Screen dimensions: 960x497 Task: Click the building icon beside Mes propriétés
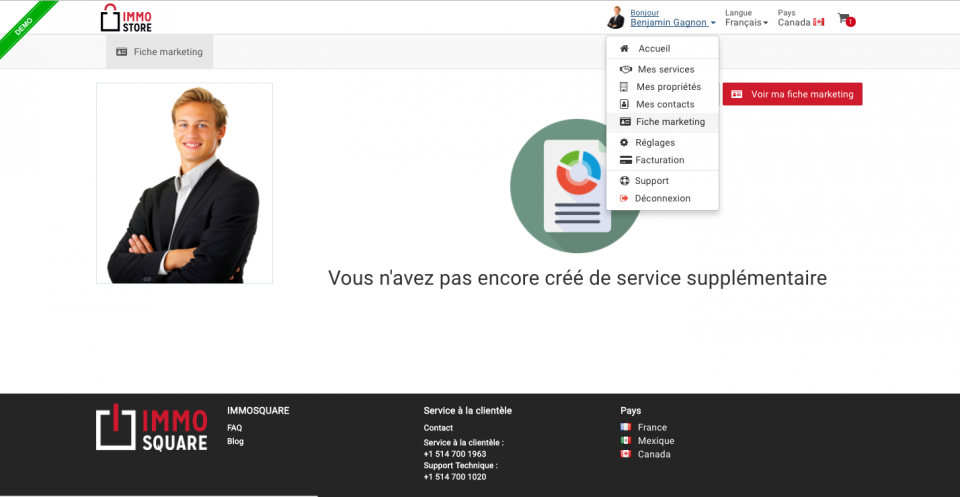[624, 87]
